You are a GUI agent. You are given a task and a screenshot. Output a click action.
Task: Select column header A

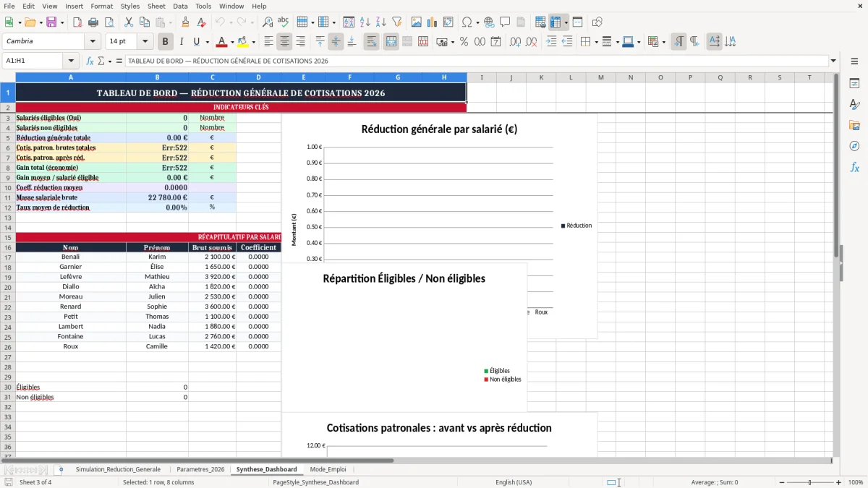(x=71, y=77)
